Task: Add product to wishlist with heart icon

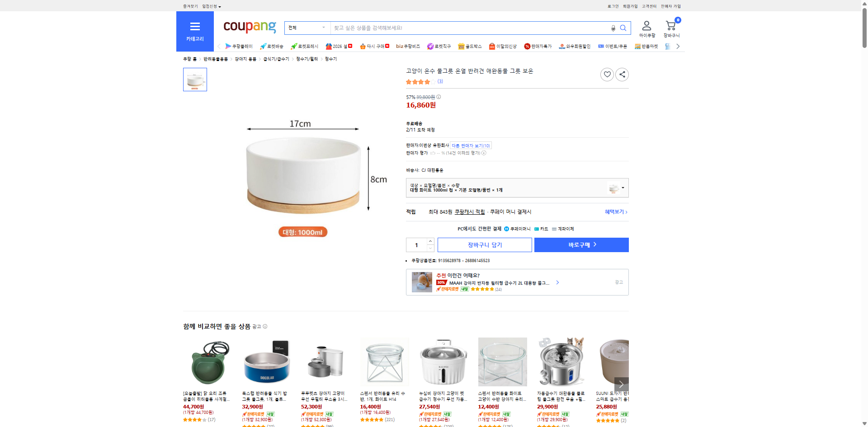Action: click(x=607, y=75)
